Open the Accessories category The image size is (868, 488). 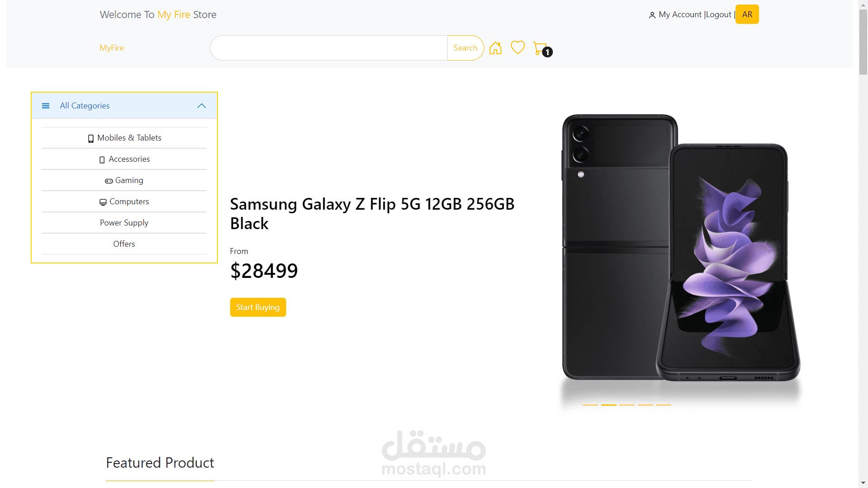(129, 159)
